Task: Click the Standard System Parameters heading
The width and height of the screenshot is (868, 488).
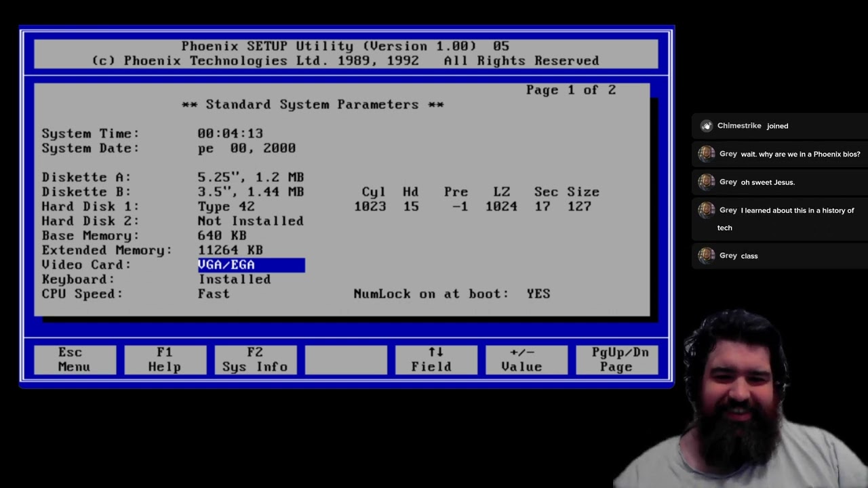Action: coord(313,105)
